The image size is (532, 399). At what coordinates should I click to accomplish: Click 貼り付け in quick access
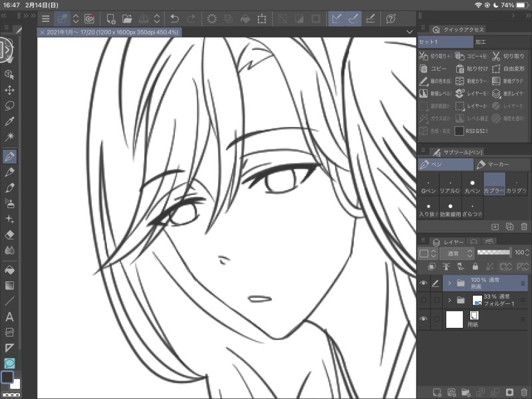(x=471, y=68)
